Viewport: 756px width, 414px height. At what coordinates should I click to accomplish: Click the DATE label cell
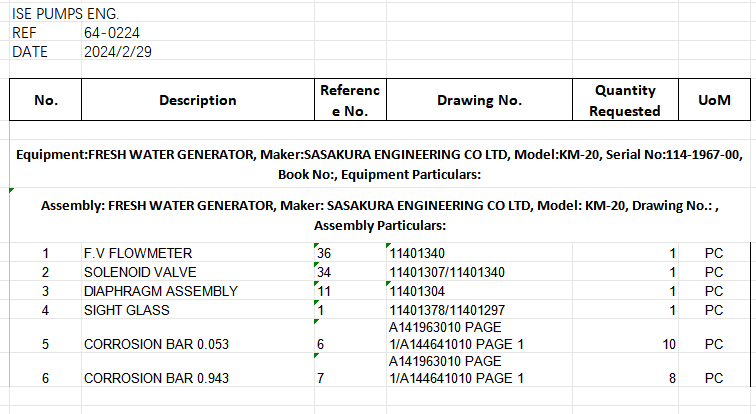click(x=46, y=52)
